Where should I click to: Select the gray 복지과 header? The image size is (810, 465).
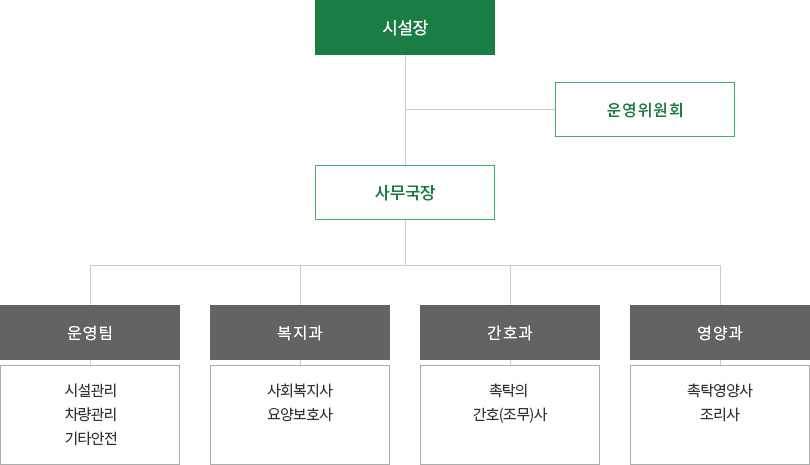(x=300, y=332)
